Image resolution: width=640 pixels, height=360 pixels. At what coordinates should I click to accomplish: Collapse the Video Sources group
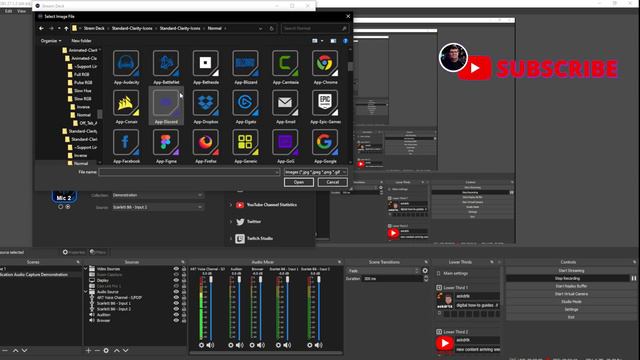(86, 269)
